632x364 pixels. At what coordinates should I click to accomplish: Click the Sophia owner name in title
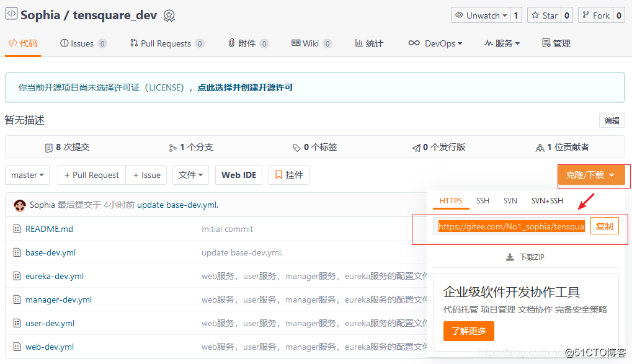[40, 16]
